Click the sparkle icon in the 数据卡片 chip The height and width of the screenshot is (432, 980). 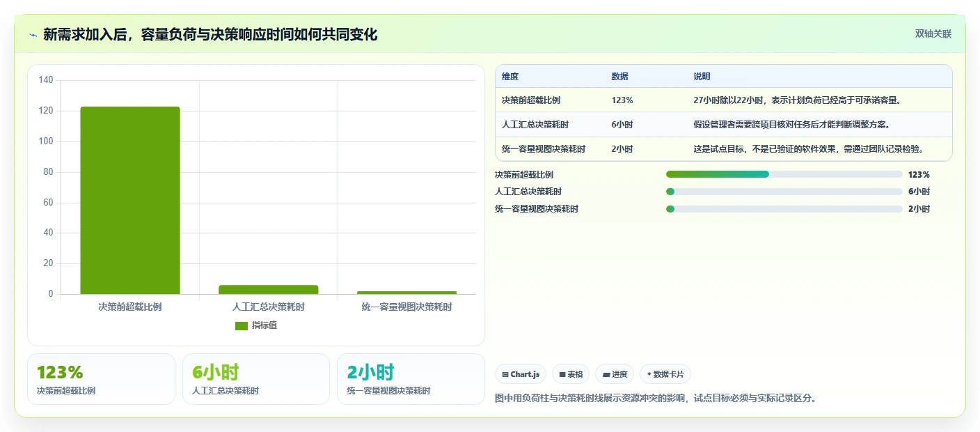coord(649,374)
